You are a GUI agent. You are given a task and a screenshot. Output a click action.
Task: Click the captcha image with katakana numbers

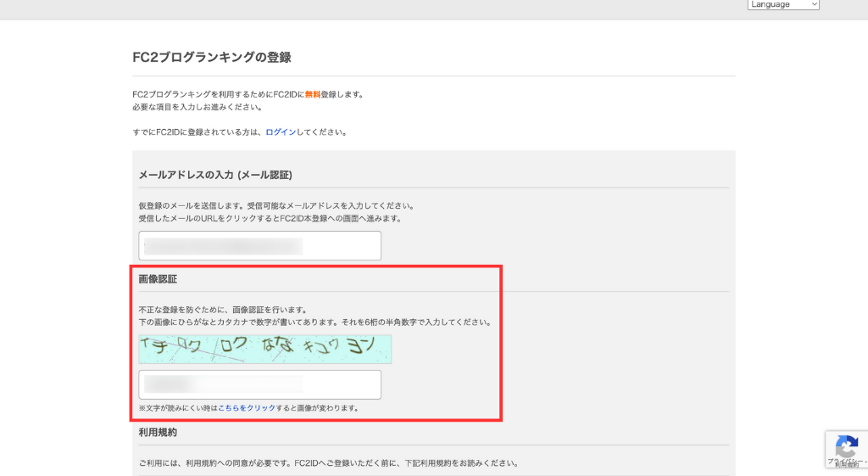264,349
